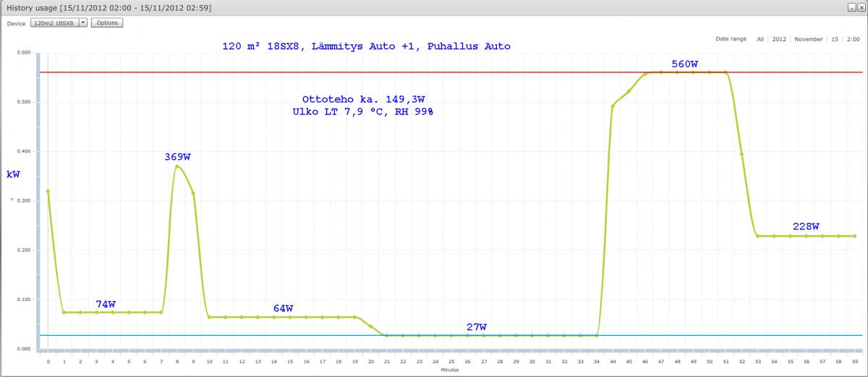The image size is (868, 377).
Task: Click the first data point at minute 0
Action: point(48,191)
